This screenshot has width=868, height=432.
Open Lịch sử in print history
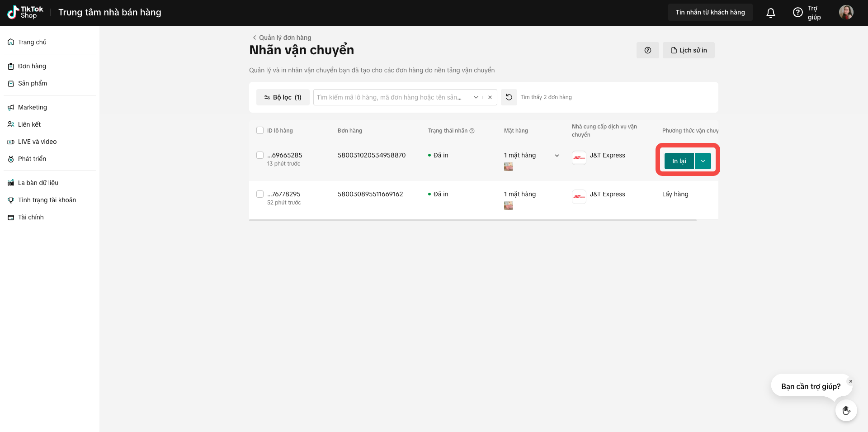[x=689, y=50]
